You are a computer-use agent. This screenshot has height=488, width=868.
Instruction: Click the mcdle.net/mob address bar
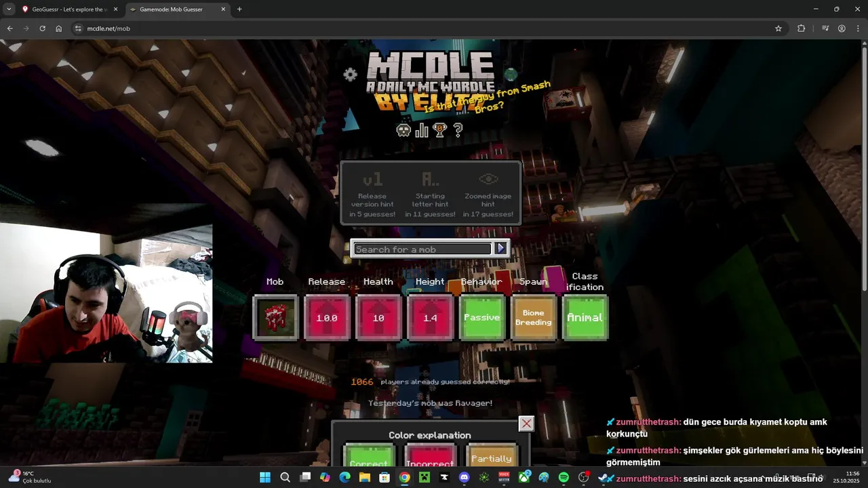click(427, 28)
